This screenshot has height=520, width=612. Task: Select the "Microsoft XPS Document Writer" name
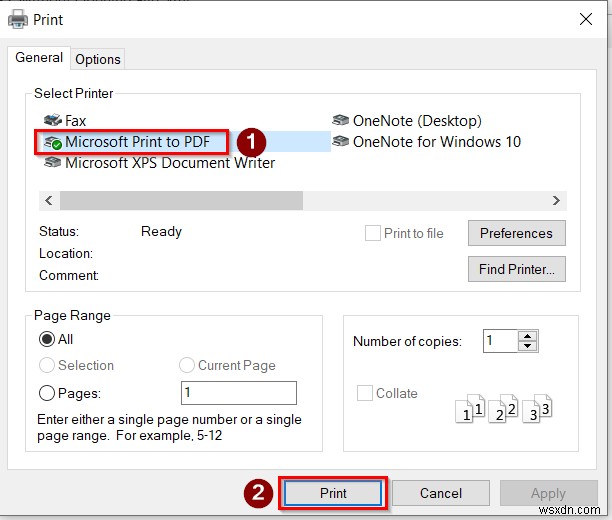(x=170, y=162)
